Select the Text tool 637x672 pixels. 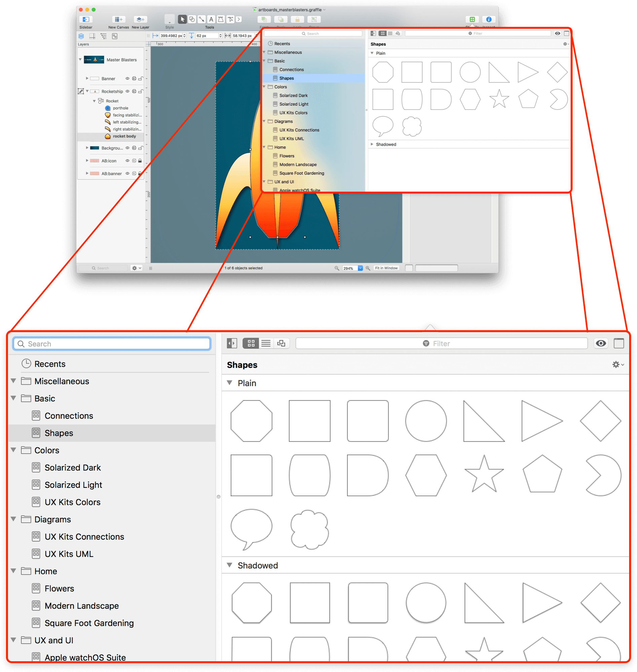coord(211,20)
